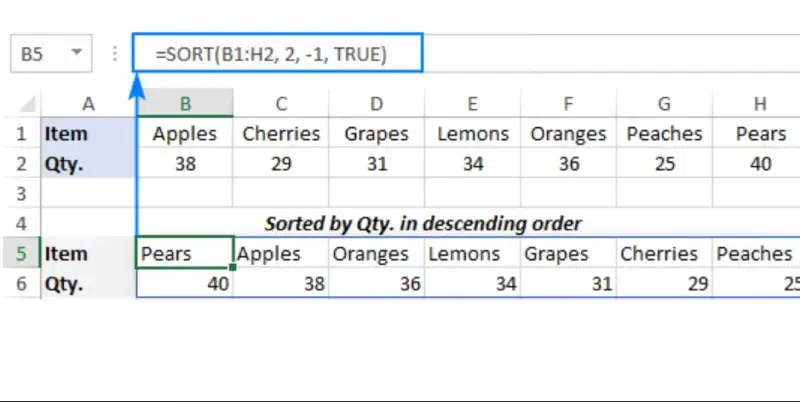800x402 pixels.
Task: Select the Lemons cell in row 1
Action: 473,134
